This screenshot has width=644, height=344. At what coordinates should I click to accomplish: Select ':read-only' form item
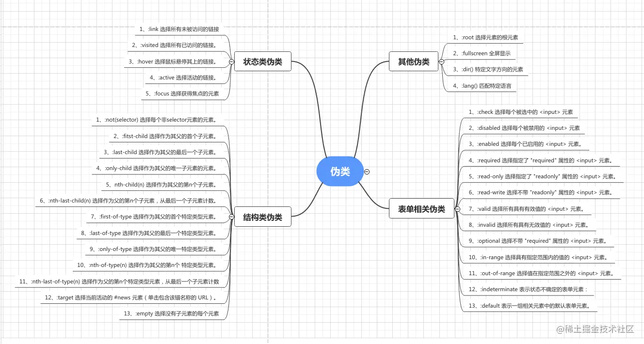point(542,176)
